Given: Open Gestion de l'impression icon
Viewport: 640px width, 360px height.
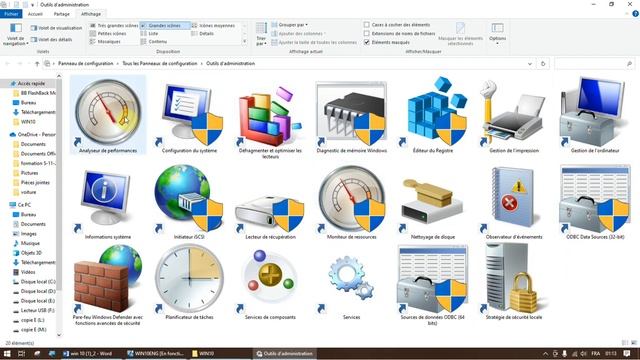Looking at the screenshot, I should (x=514, y=113).
